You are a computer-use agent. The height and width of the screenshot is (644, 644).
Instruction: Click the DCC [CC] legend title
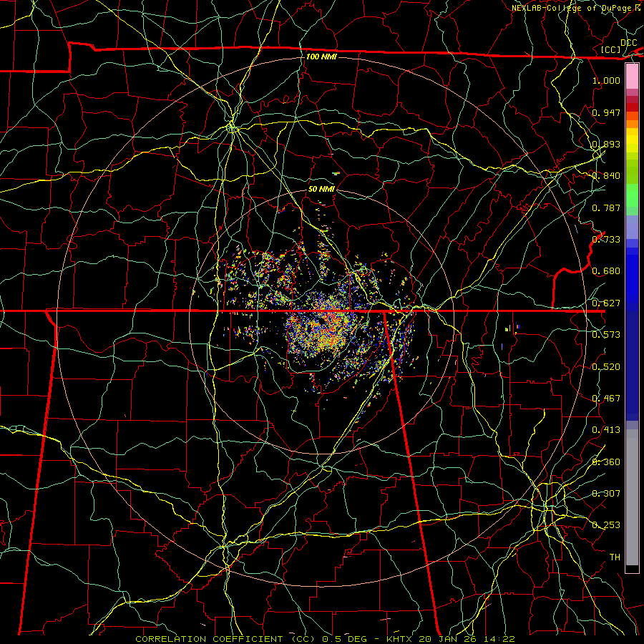[x=620, y=46]
